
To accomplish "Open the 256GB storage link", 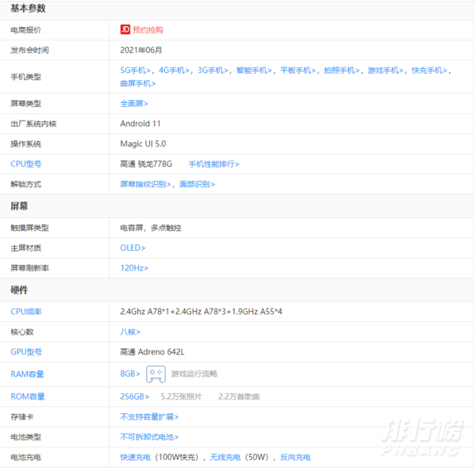I will coord(135,397).
